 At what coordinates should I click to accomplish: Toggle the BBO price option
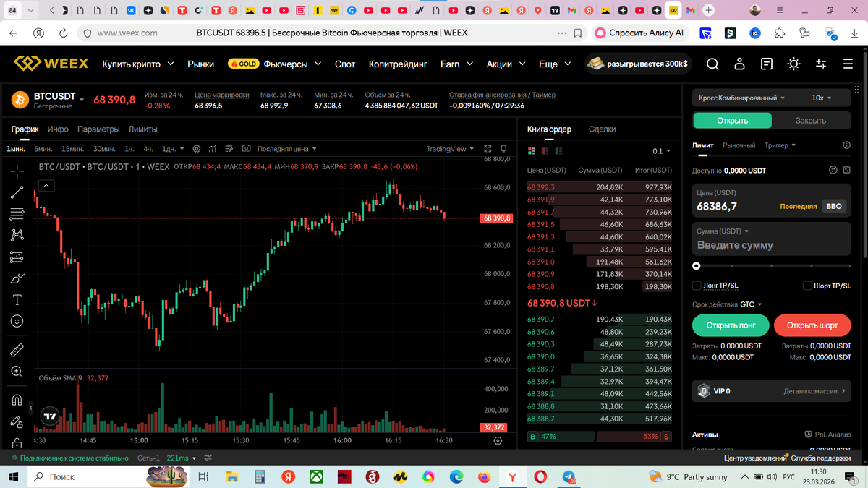(833, 206)
